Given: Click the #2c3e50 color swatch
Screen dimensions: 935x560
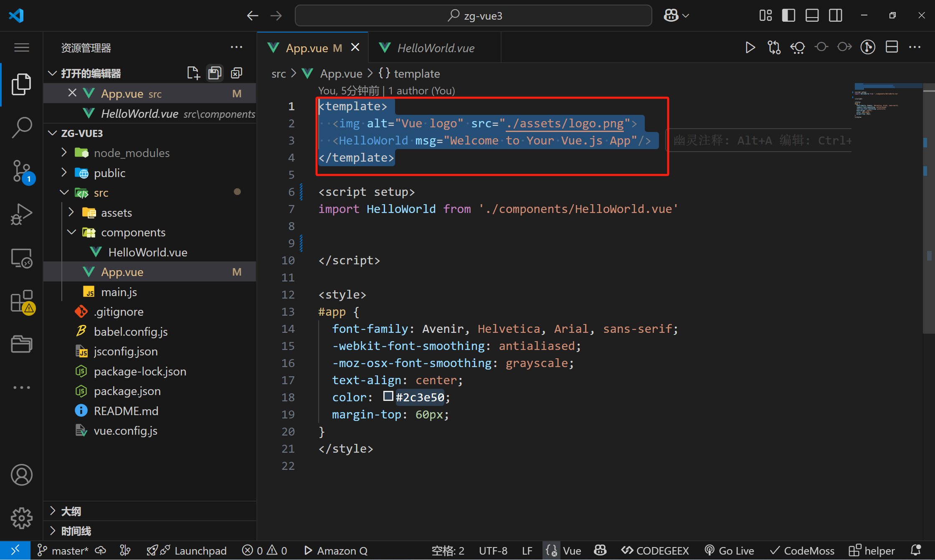Looking at the screenshot, I should [388, 396].
